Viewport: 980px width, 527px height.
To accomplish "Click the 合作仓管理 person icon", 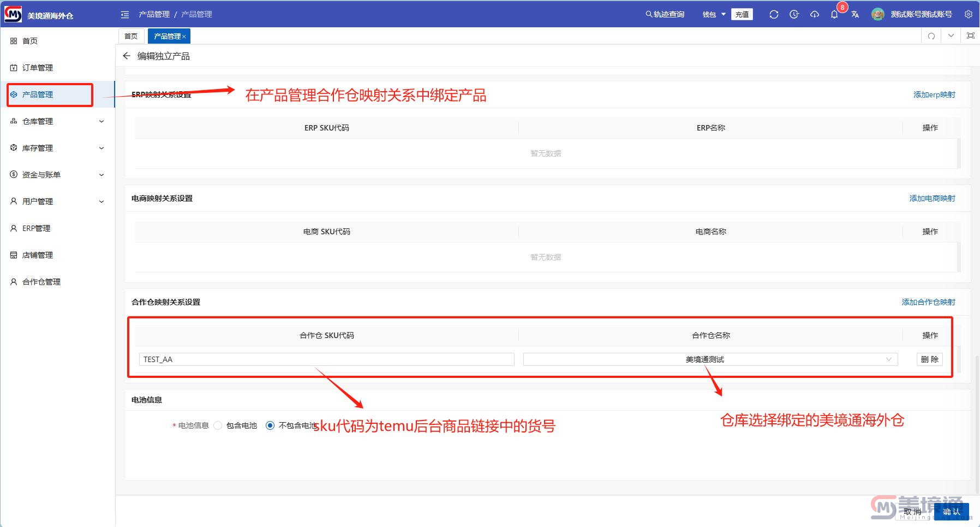I will coord(14,282).
